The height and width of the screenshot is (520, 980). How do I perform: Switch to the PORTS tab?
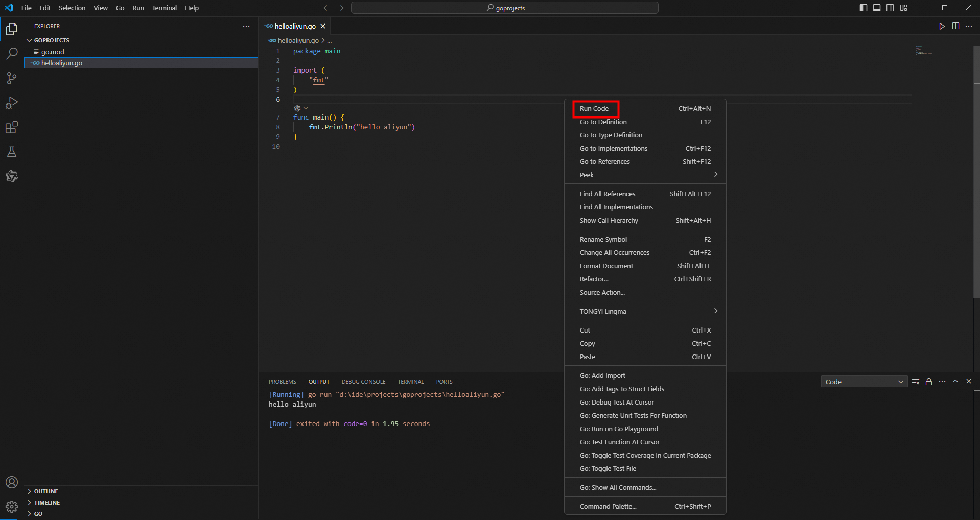pyautogui.click(x=445, y=382)
